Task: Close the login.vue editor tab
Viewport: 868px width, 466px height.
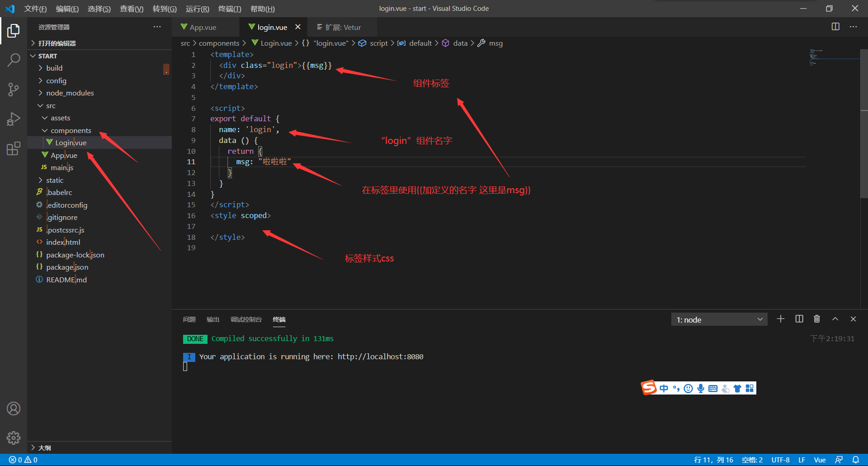Action: [x=298, y=27]
